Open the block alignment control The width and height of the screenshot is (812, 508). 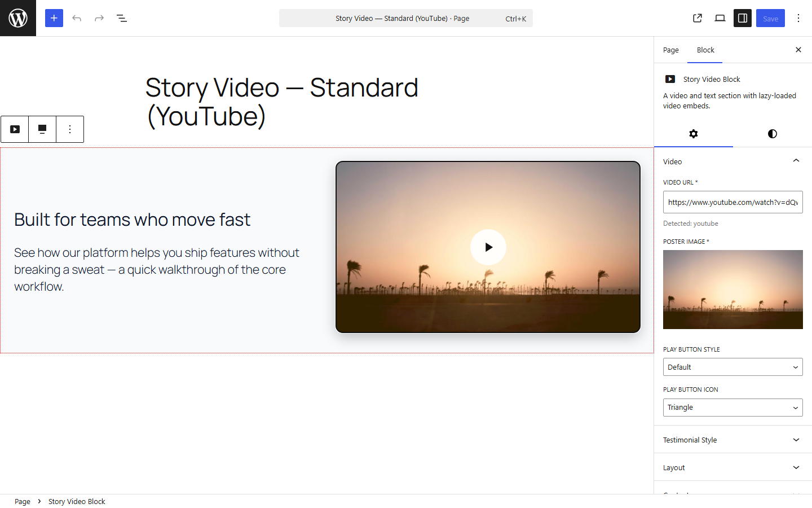pos(42,129)
